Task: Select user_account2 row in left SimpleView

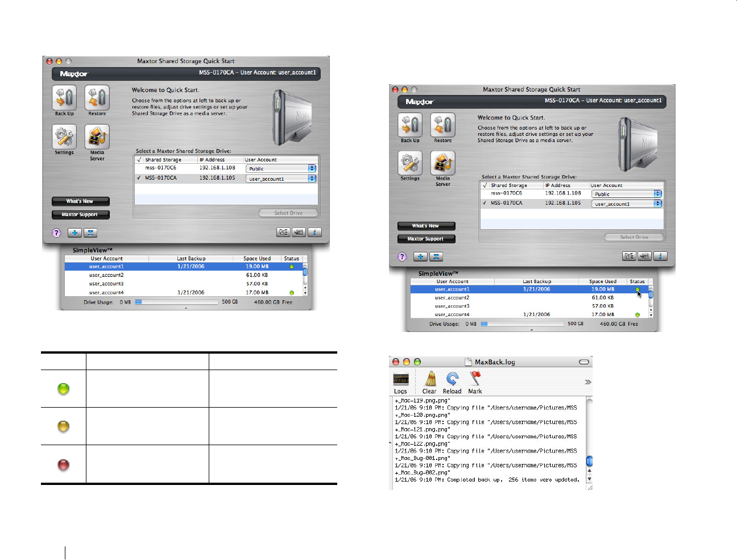Action: coord(183,275)
